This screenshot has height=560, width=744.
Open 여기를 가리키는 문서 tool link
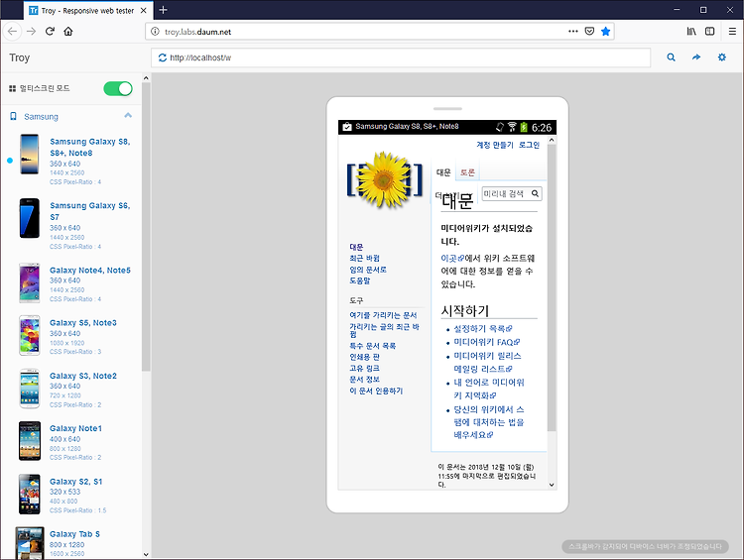[383, 315]
